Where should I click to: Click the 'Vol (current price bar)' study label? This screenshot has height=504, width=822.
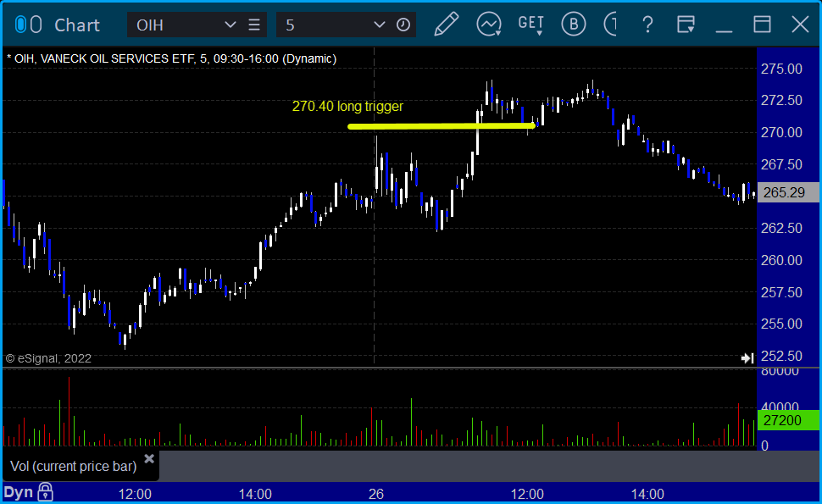pos(74,466)
